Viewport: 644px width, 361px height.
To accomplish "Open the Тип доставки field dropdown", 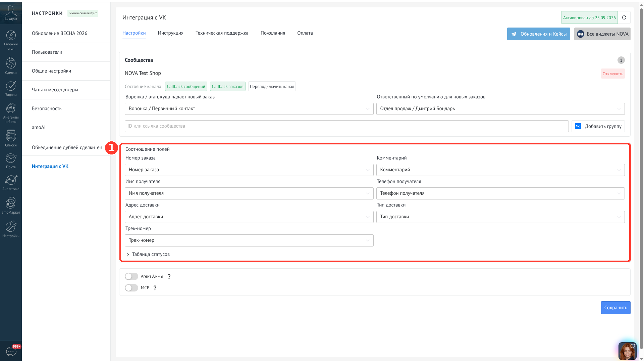I will pos(500,217).
